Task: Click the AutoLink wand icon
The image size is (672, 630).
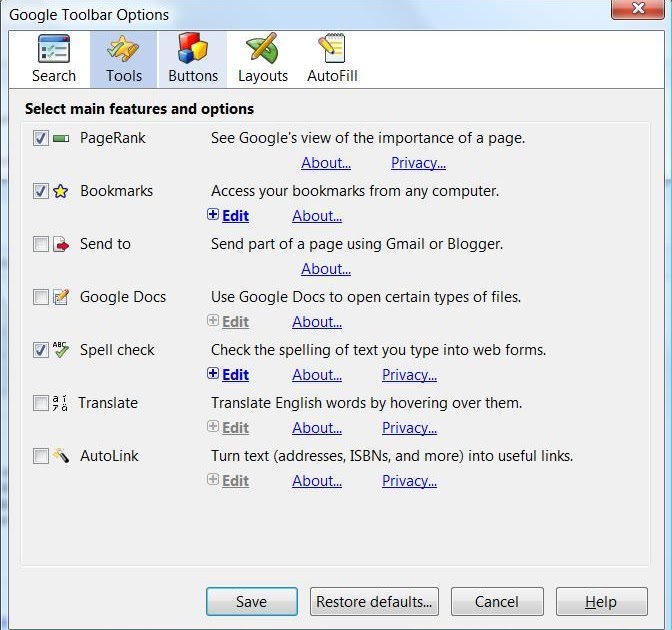Action: tap(61, 456)
